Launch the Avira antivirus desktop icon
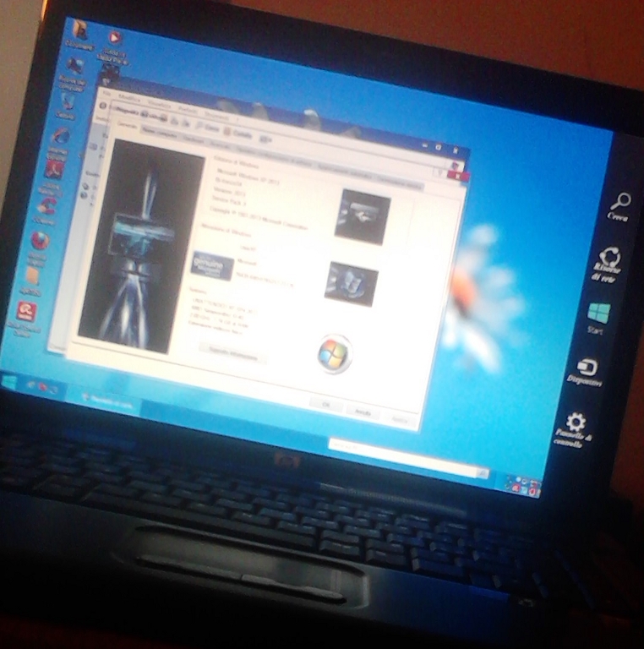Image resolution: width=644 pixels, height=649 pixels. pos(26,312)
